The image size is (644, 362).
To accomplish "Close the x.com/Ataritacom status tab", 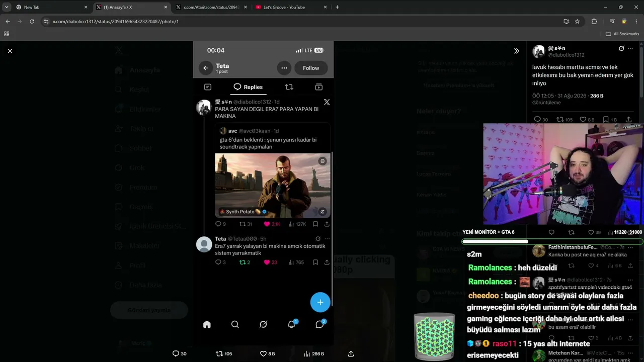I will tap(246, 7).
